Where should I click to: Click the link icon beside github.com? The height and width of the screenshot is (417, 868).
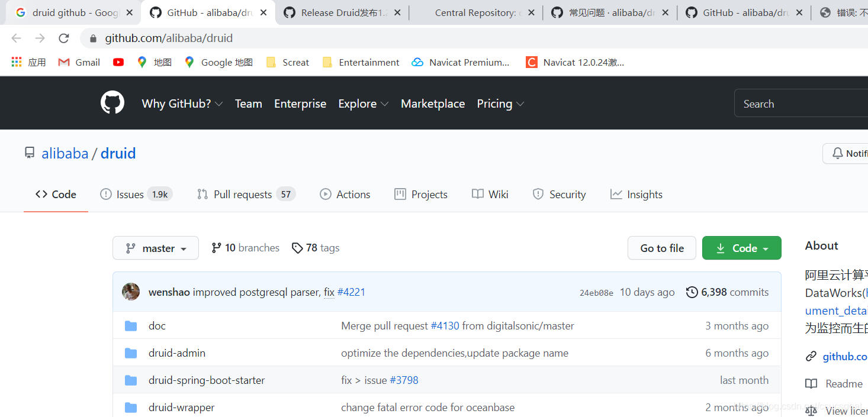tap(811, 357)
